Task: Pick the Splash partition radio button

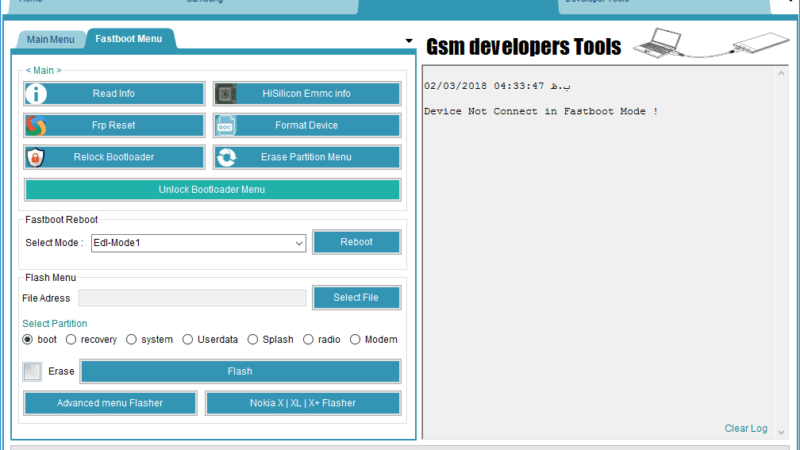Action: [253, 339]
